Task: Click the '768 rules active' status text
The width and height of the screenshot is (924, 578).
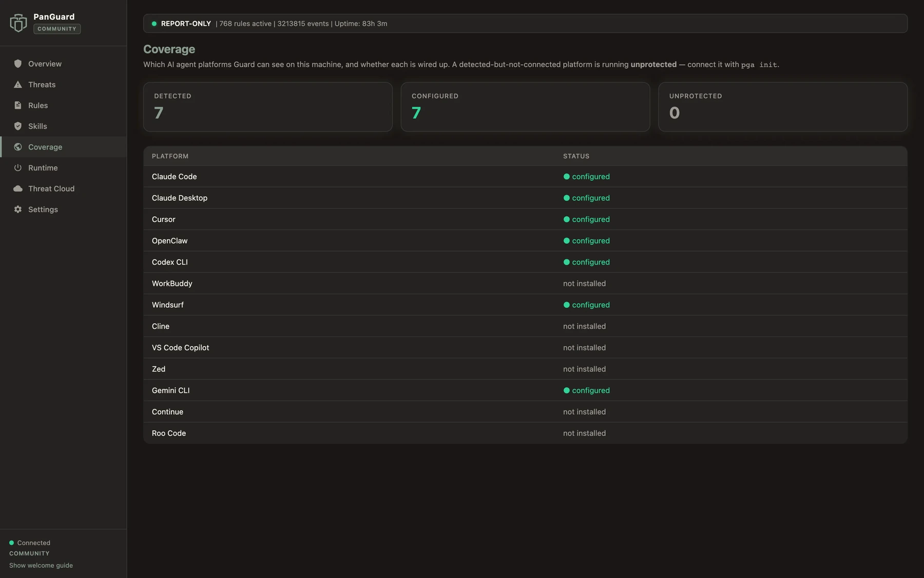Action: pyautogui.click(x=245, y=24)
